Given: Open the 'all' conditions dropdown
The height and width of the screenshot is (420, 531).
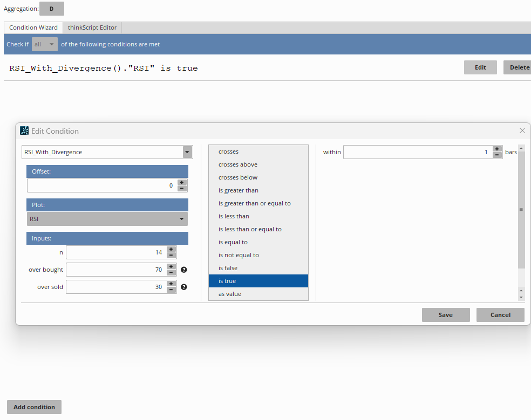Looking at the screenshot, I should pos(45,44).
